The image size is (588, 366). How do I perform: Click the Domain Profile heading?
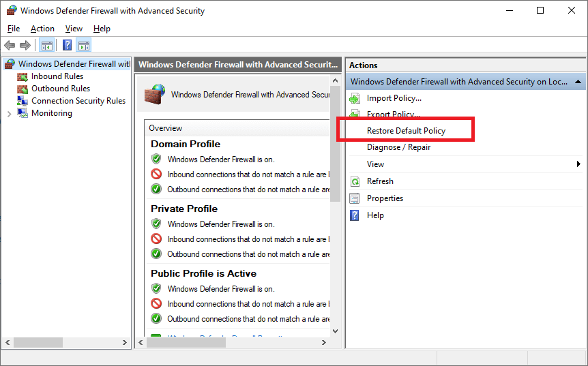pyautogui.click(x=186, y=144)
